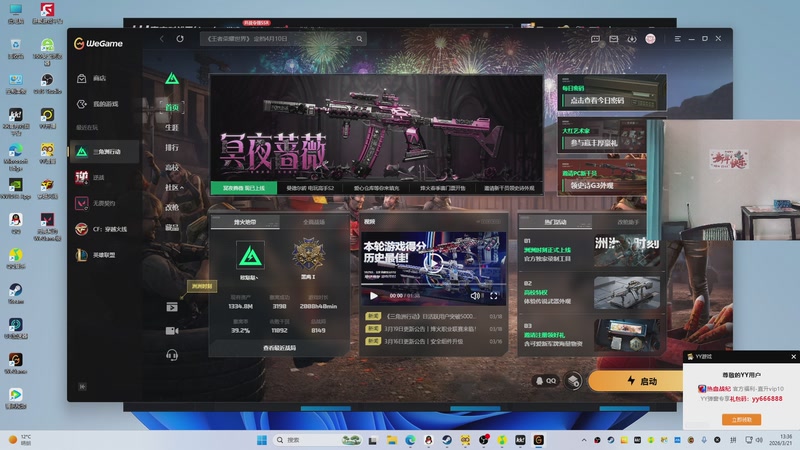
Task: Open the 商店 store in WeGame sidebar
Action: click(92, 78)
